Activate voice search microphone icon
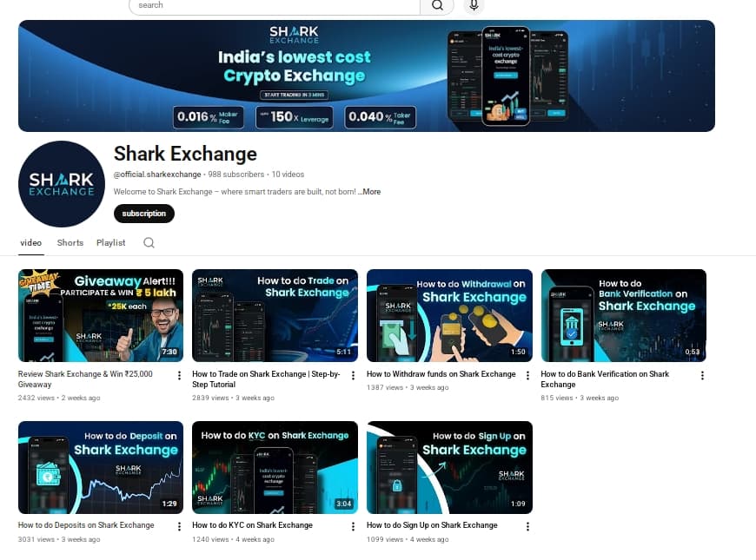756x560 pixels. [474, 5]
